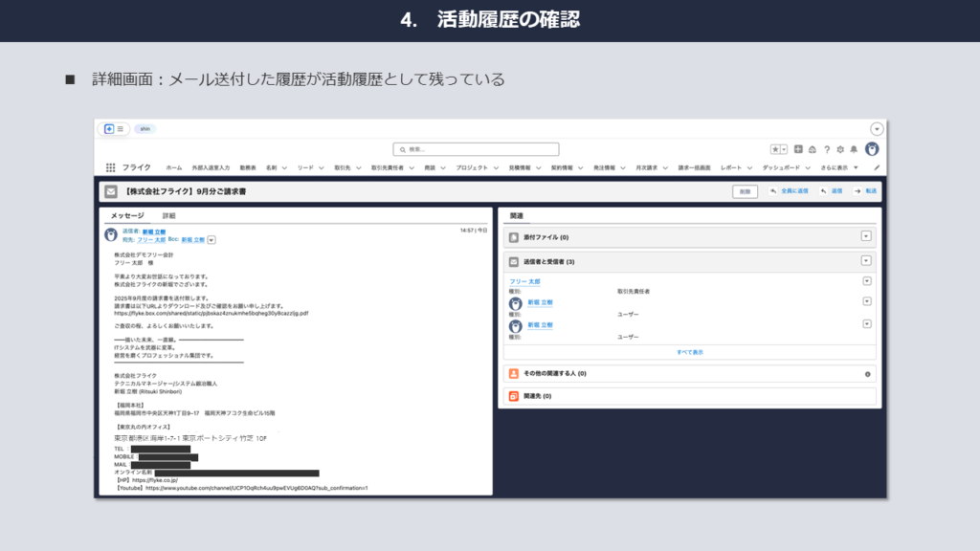Image resolution: width=980 pixels, height=551 pixels.
Task: Click the favorites star icon
Action: point(775,149)
